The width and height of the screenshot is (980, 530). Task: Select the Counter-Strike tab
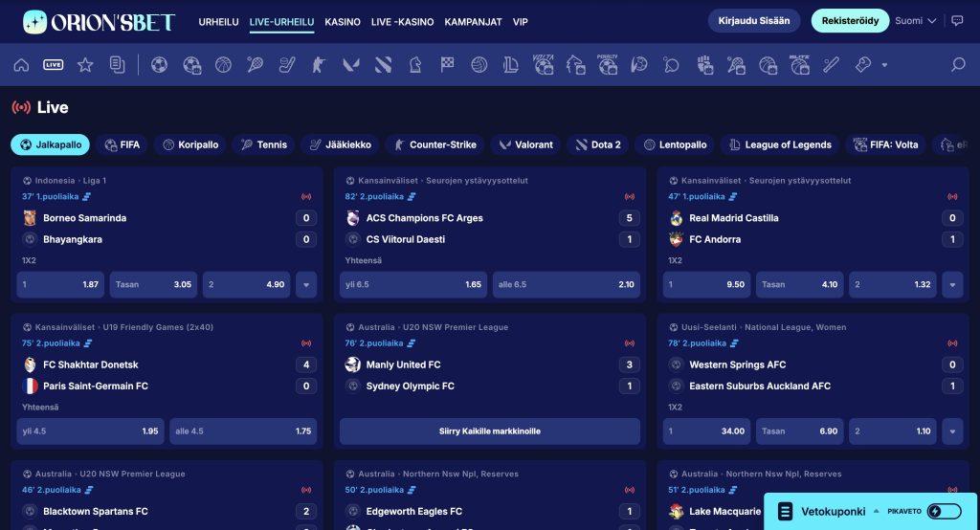coord(435,145)
